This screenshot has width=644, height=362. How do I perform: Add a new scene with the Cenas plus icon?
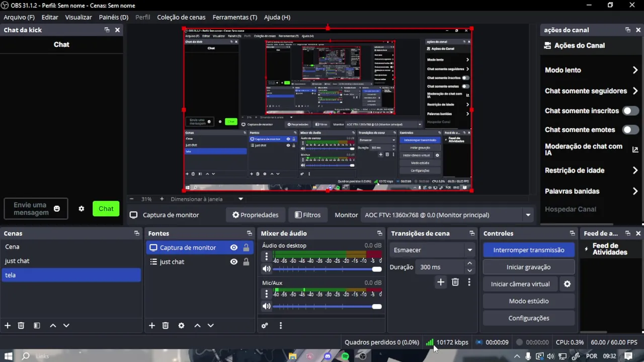(x=8, y=325)
